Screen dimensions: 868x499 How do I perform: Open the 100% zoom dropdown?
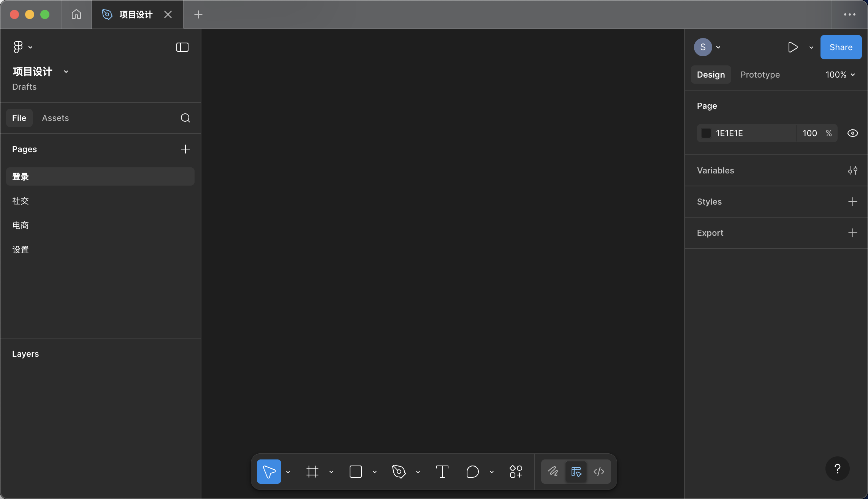840,75
